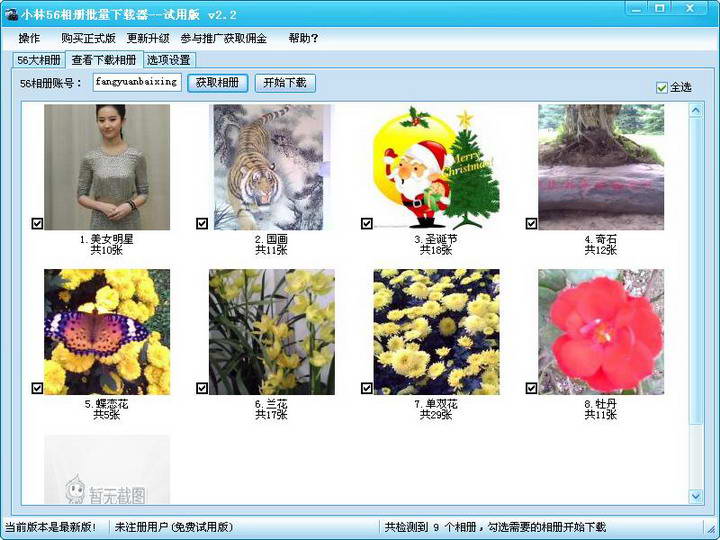The height and width of the screenshot is (540, 720).
Task: Click the 7.单双花 album label
Action: (x=436, y=404)
